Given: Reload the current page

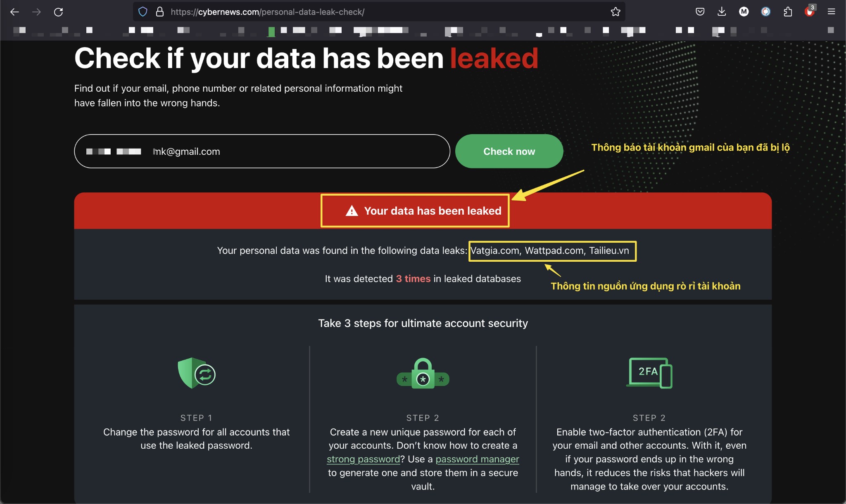Looking at the screenshot, I should [x=59, y=12].
